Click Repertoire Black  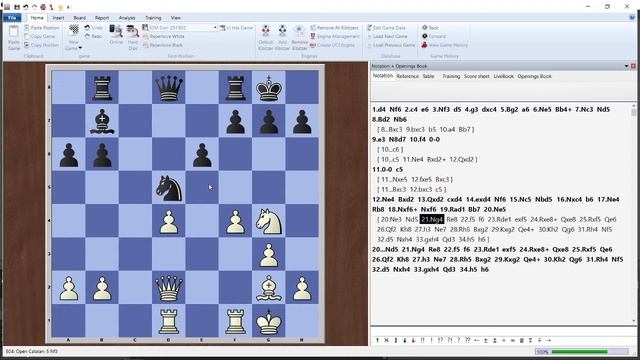pos(163,45)
